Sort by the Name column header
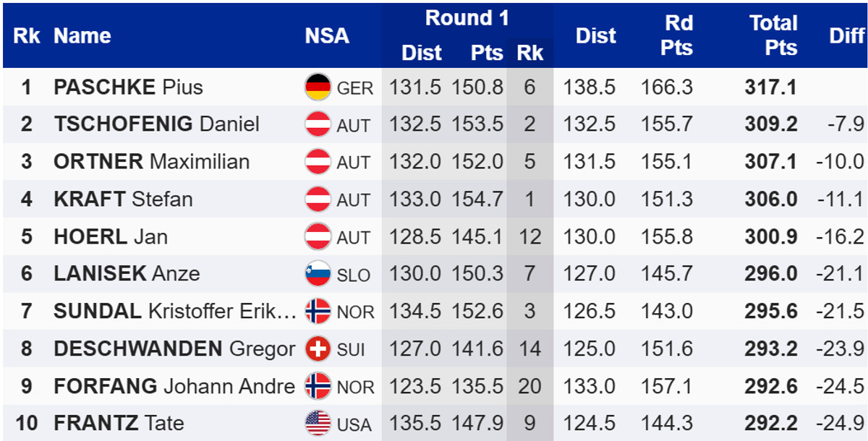Screen dimensions: 868x441 point(82,36)
